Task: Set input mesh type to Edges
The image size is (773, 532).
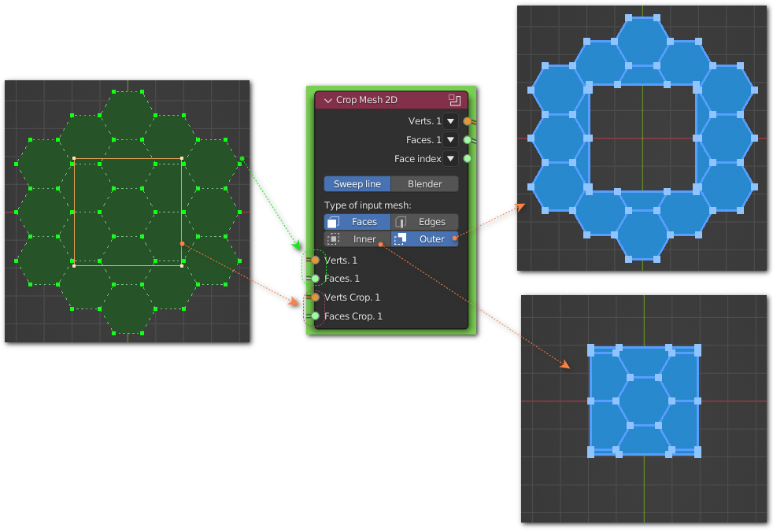Action: [x=424, y=222]
